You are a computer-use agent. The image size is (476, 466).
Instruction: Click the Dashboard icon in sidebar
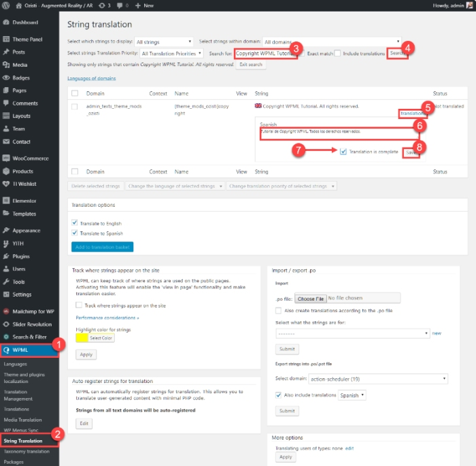pyautogui.click(x=6, y=22)
